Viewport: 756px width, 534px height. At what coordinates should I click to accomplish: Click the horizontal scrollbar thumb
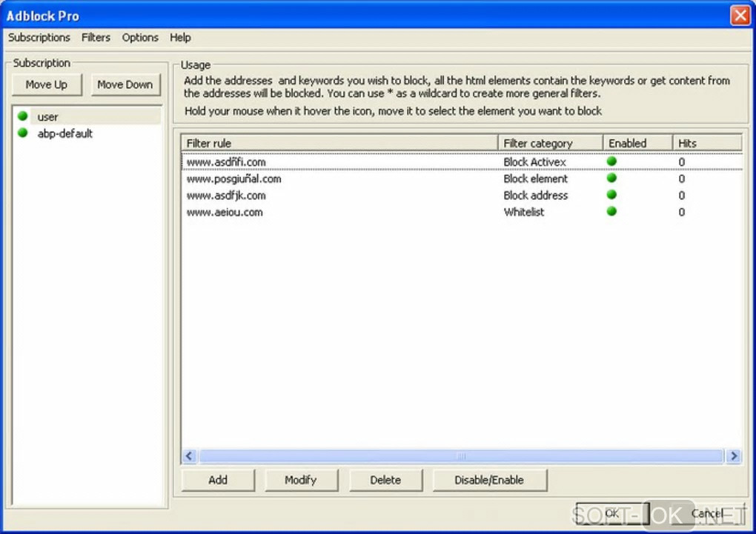[462, 456]
